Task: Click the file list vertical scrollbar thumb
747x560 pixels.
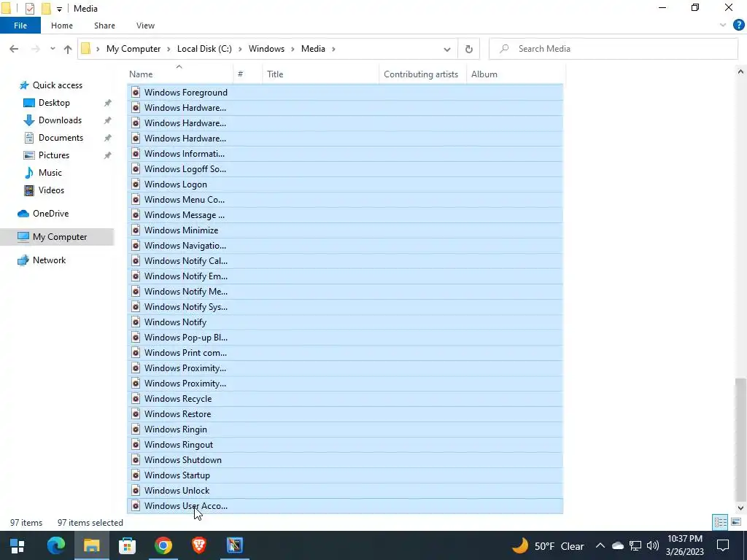Action: click(740, 438)
